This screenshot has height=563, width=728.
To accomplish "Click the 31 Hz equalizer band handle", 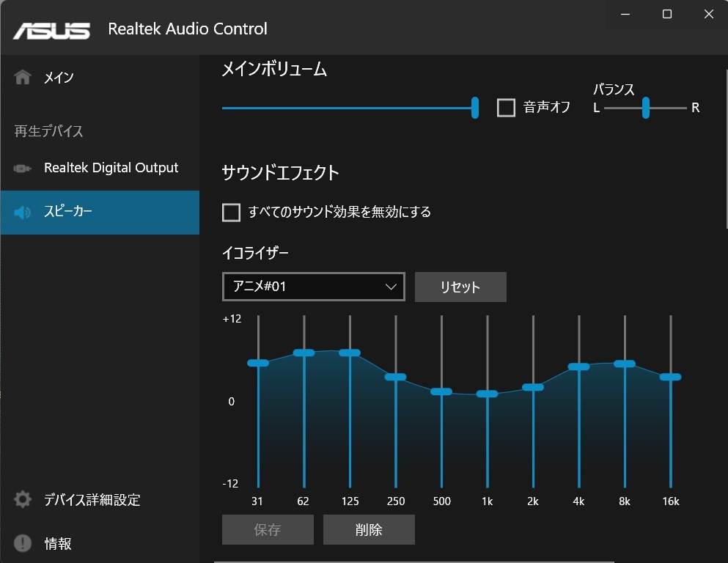I will click(x=258, y=363).
